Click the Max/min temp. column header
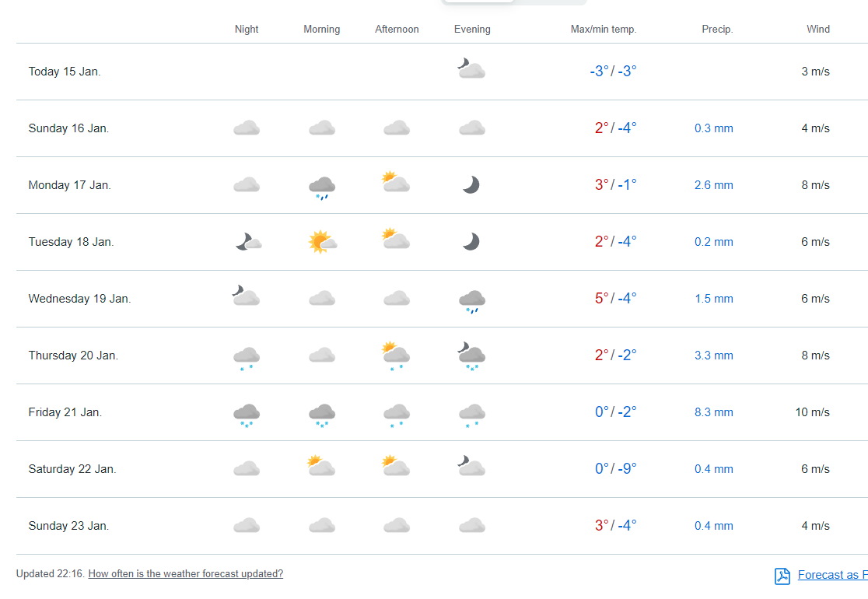This screenshot has height=599, width=868. pos(604,30)
